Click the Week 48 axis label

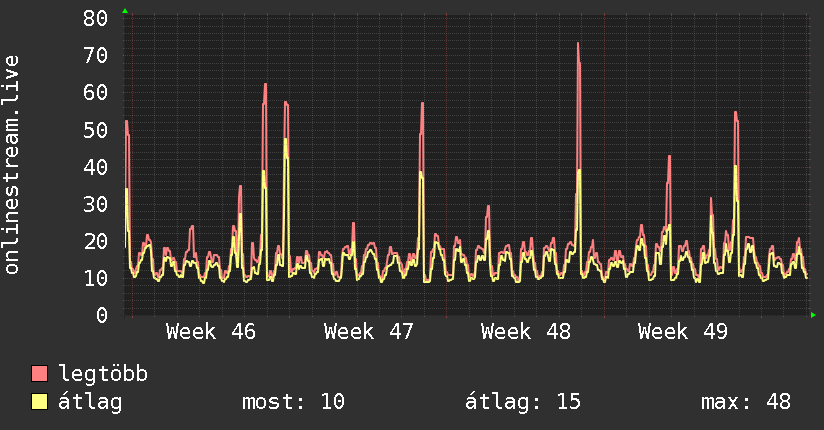[x=526, y=332]
